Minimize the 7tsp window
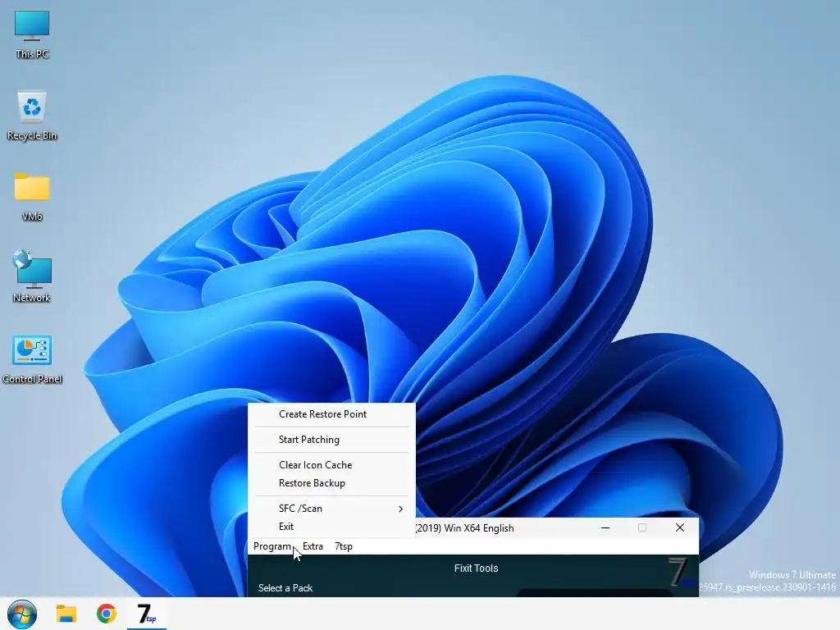This screenshot has height=630, width=840. coord(605,527)
